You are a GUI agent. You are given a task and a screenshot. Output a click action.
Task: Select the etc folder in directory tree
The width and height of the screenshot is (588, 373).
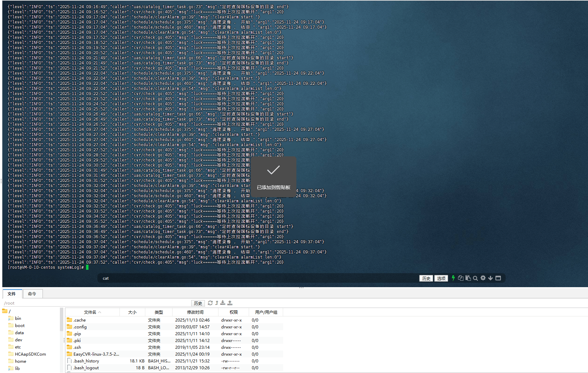[18, 347]
